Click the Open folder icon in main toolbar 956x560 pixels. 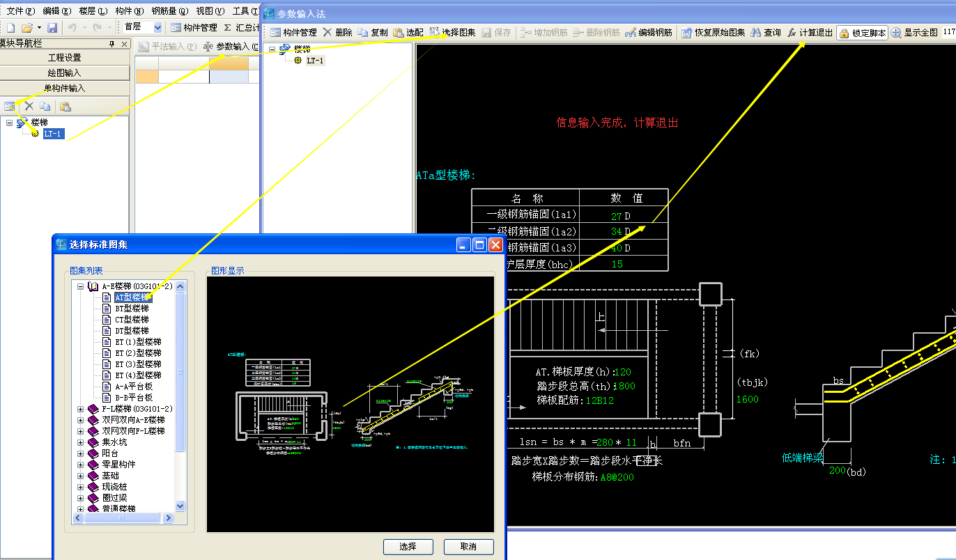pyautogui.click(x=27, y=28)
